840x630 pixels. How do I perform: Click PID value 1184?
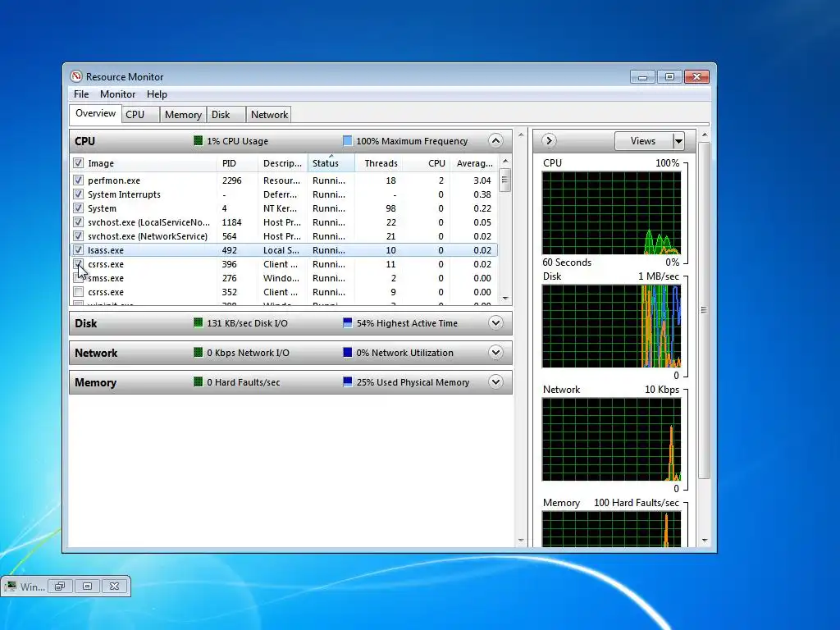pyautogui.click(x=231, y=222)
